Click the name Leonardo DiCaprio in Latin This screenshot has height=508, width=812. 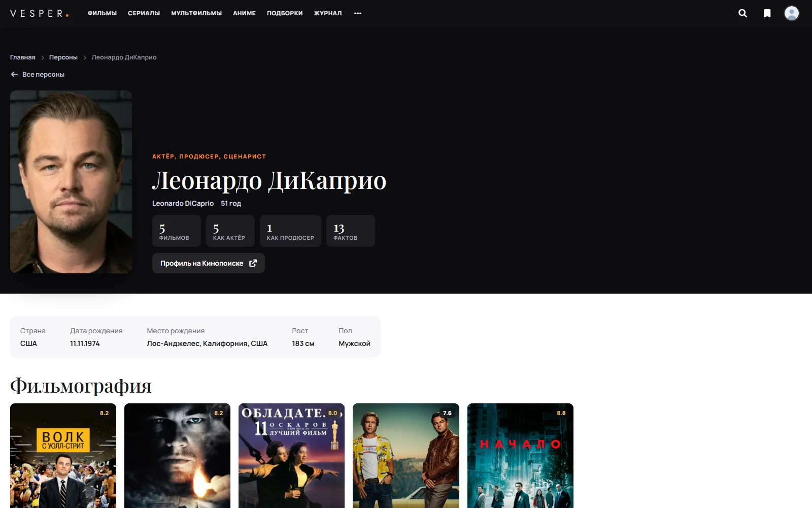(183, 203)
